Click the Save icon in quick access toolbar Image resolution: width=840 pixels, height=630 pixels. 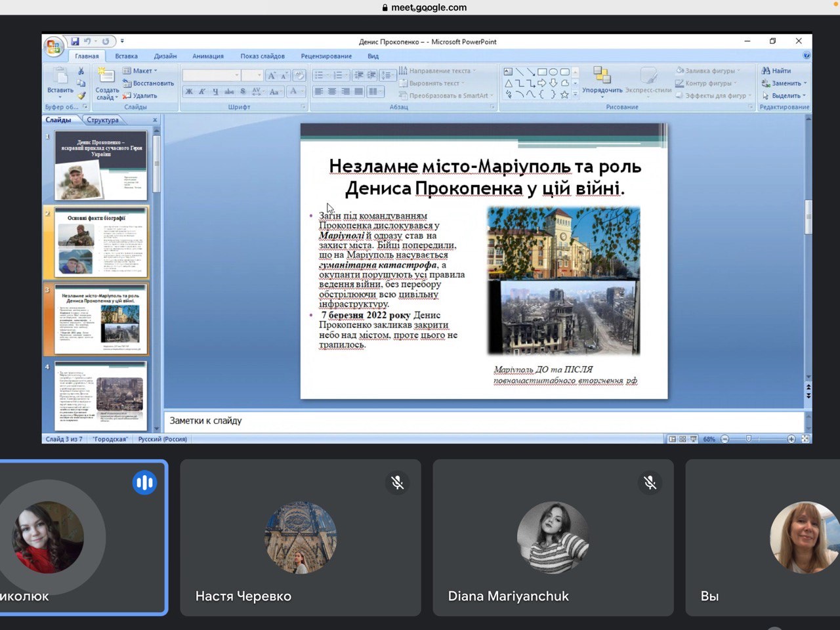coord(75,41)
